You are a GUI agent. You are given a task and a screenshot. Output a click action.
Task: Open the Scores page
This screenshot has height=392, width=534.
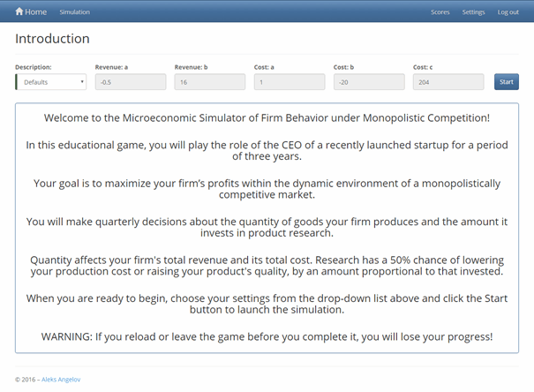coord(440,12)
